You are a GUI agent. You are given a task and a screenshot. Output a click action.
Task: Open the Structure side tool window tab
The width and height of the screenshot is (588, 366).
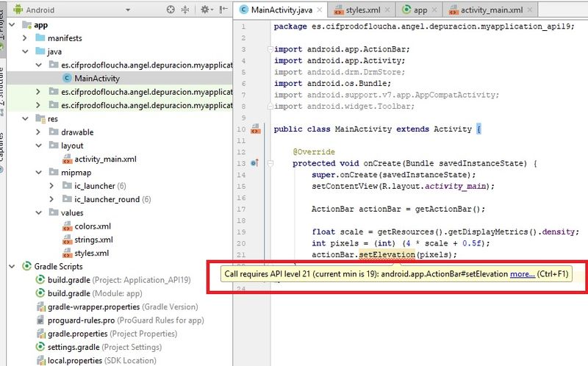[2, 90]
